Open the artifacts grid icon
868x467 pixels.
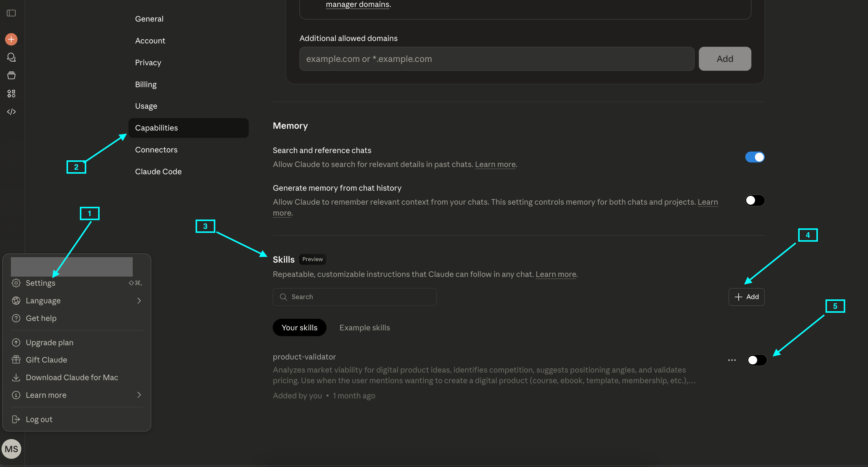click(x=11, y=94)
